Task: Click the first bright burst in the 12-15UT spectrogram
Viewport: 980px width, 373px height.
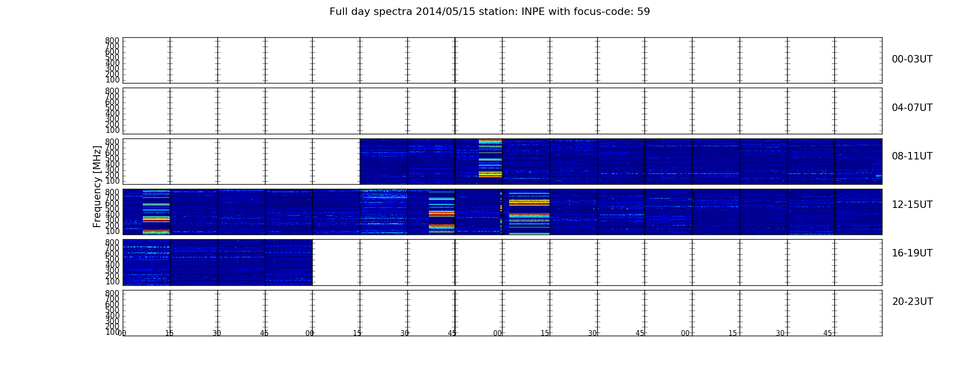Action: tap(156, 212)
